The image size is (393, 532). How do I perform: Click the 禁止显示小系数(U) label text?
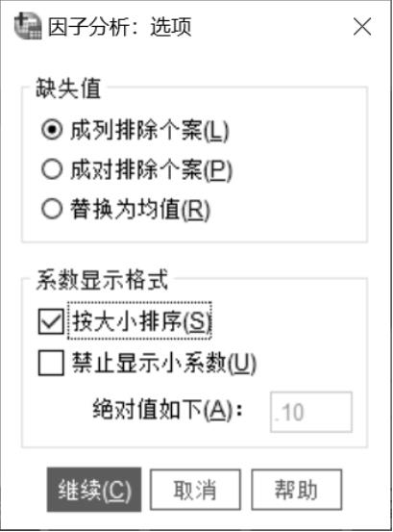pyautogui.click(x=163, y=363)
